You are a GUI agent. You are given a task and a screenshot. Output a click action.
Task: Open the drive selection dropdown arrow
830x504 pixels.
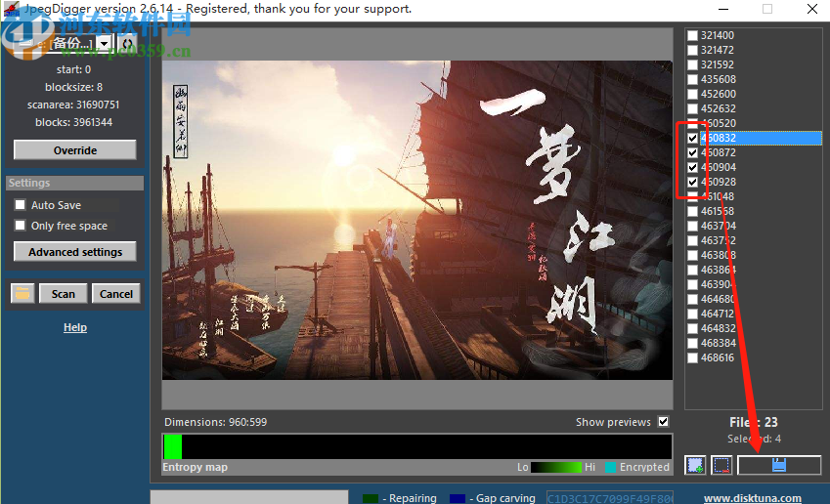(x=105, y=43)
